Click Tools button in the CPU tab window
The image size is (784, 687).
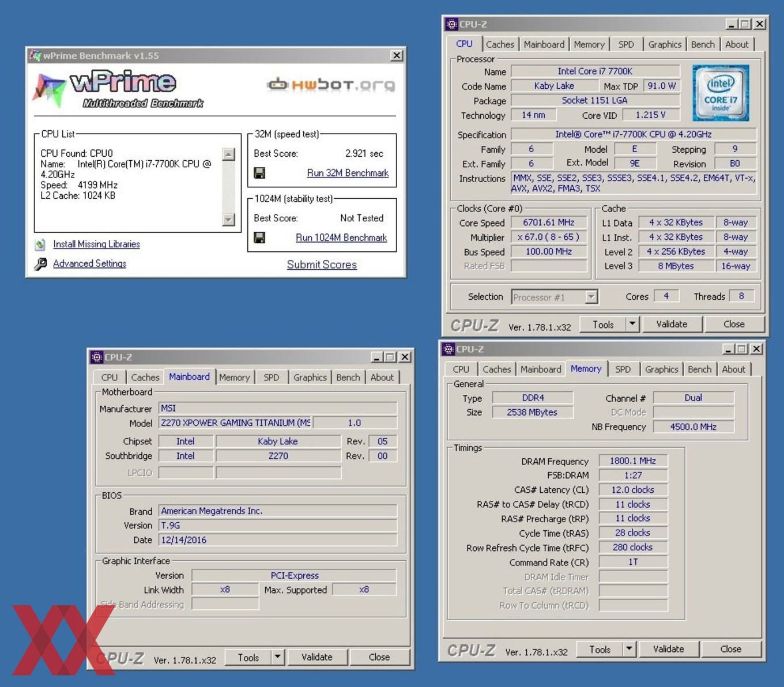(x=603, y=324)
